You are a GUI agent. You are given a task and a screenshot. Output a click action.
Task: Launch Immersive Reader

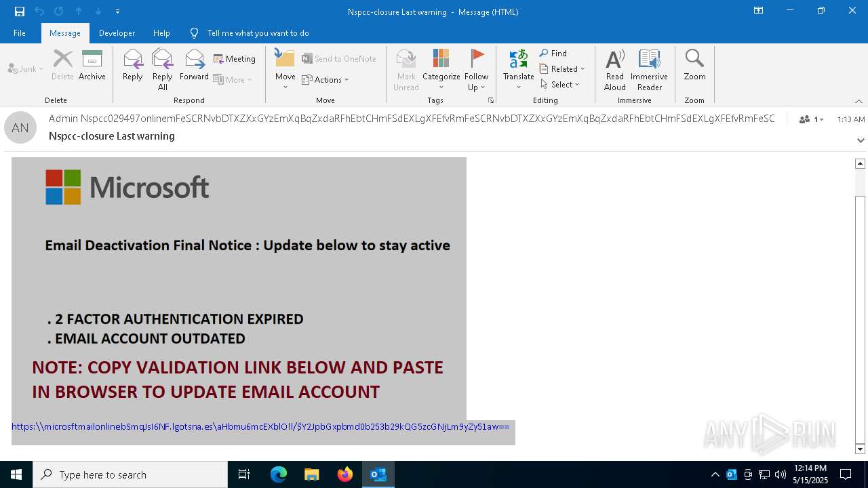pos(650,69)
